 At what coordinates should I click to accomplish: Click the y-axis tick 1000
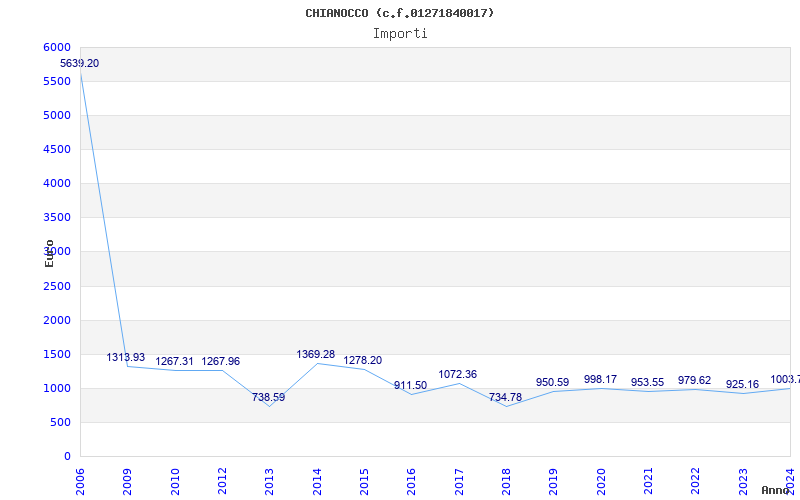(57, 388)
